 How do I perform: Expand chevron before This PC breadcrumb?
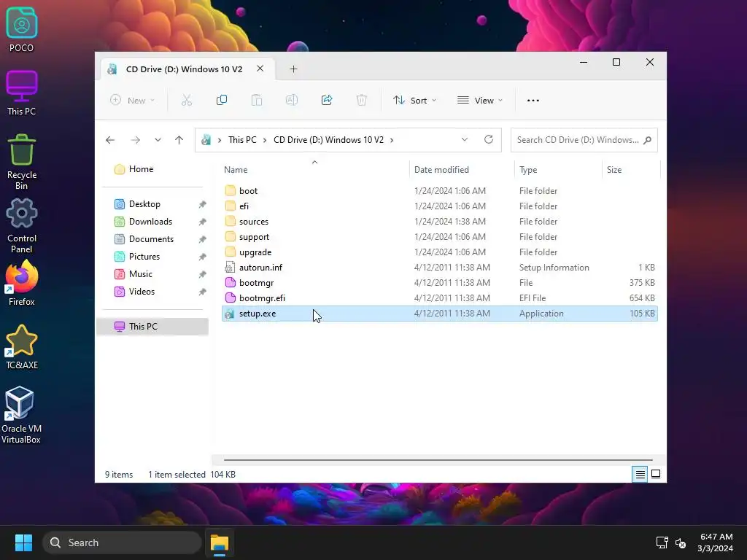pos(220,140)
